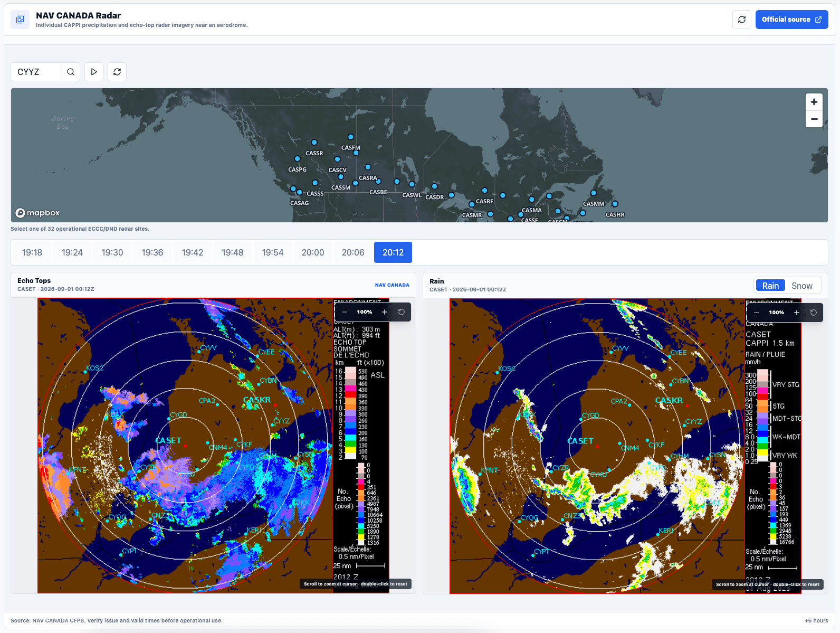840x633 pixels.
Task: Select the 19:36 time frame
Action: coord(152,252)
